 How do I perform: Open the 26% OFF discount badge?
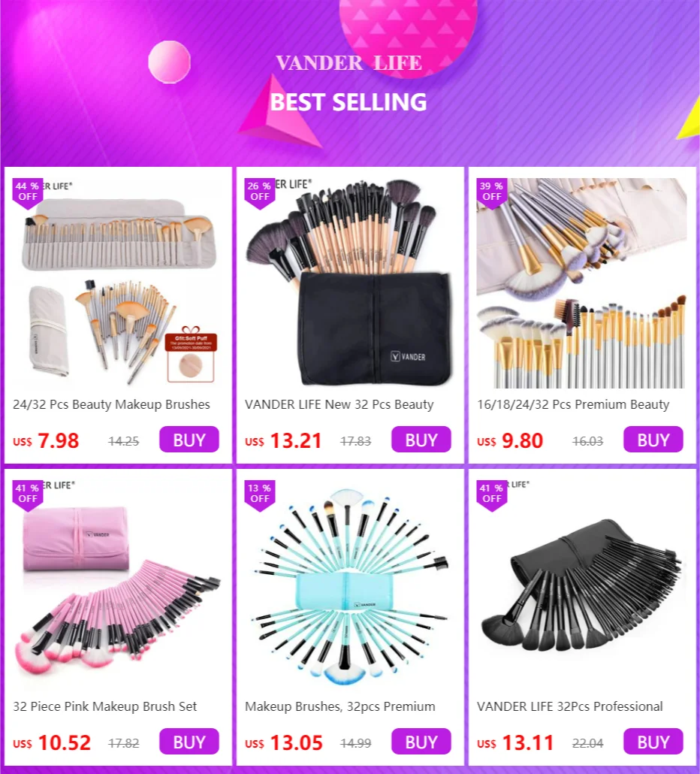(x=260, y=194)
